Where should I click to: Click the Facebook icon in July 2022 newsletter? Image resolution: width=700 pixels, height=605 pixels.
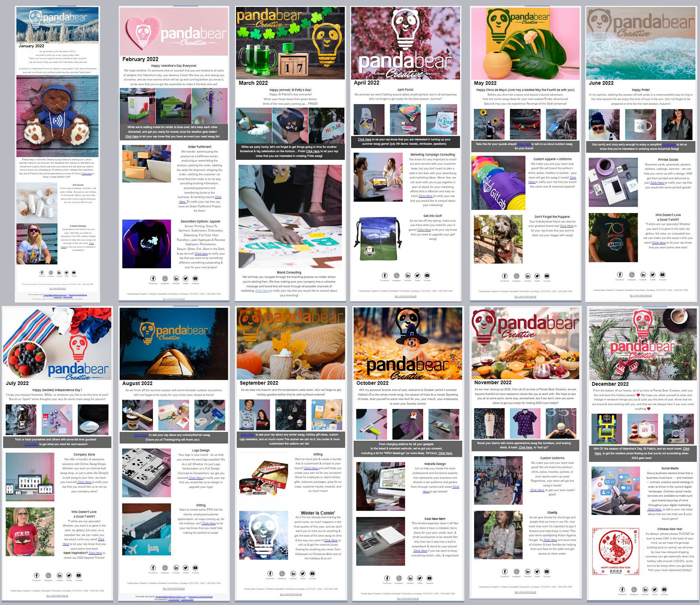tap(36, 575)
